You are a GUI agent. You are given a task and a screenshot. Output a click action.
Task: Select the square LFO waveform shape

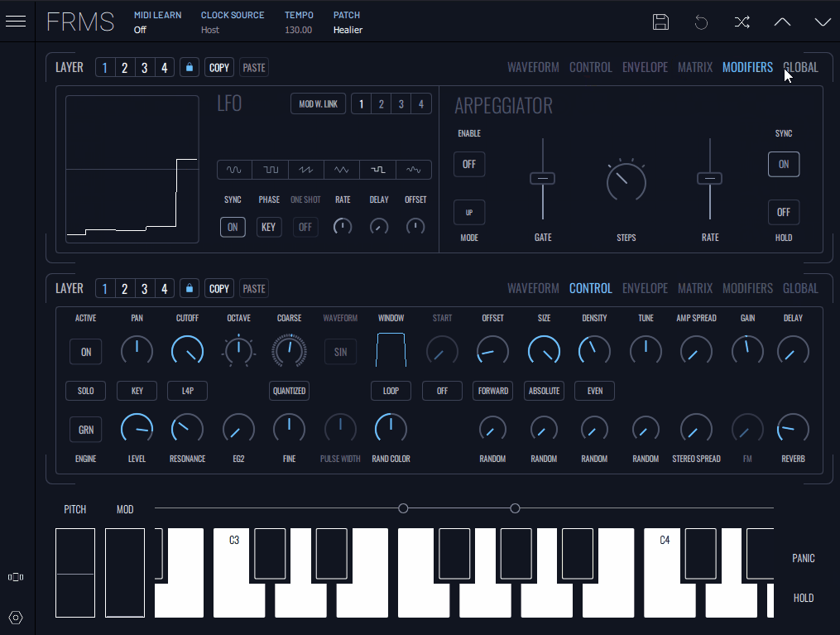coord(271,170)
